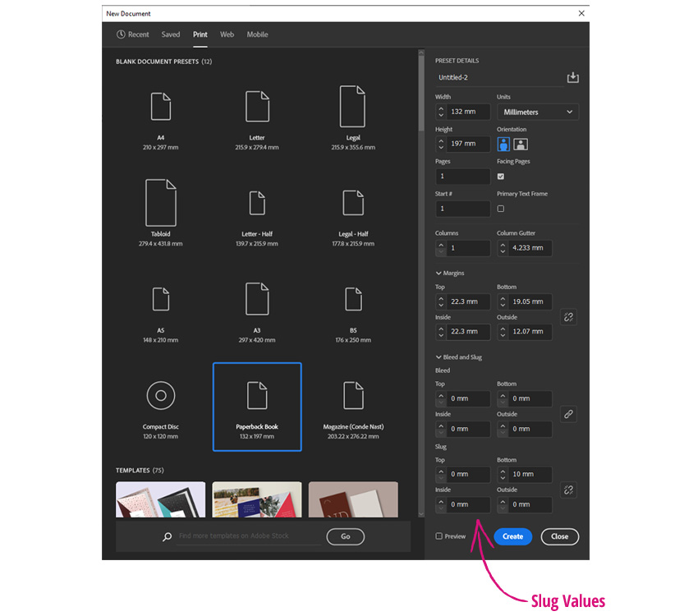
Task: Click the Find more templates search field
Action: click(250, 536)
